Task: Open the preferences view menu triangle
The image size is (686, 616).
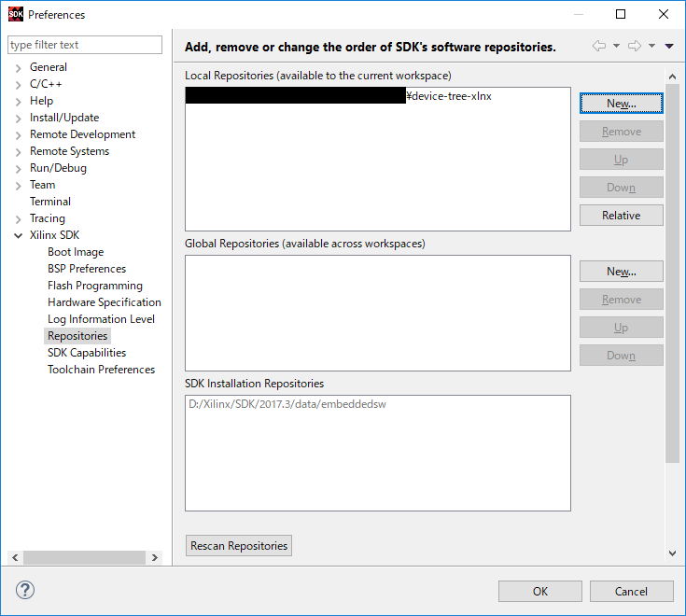Action: tap(669, 46)
